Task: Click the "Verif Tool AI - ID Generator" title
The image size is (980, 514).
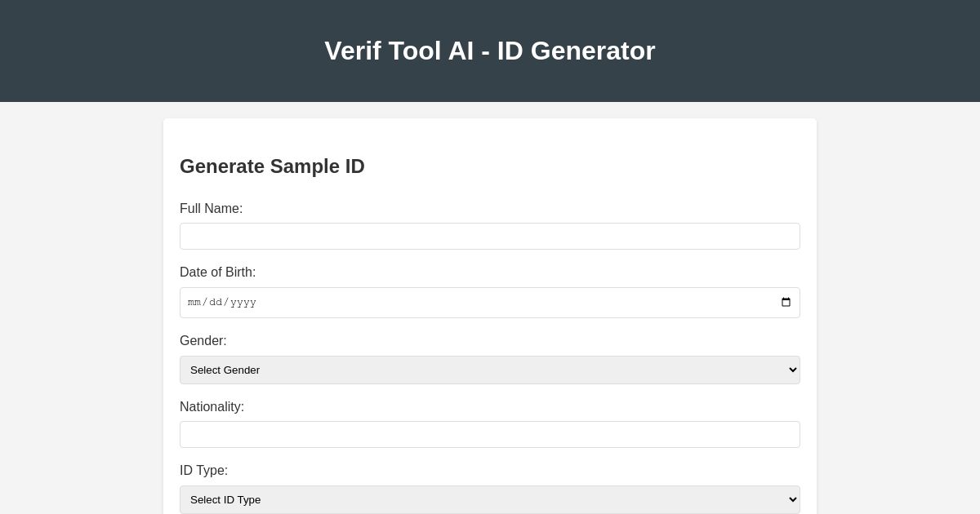Action: pos(490,51)
